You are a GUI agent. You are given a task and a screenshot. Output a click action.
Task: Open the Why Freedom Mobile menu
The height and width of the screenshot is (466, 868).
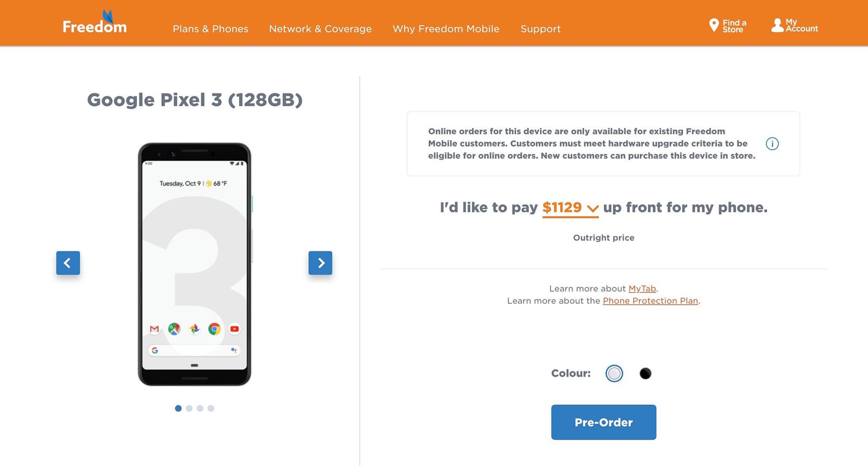coord(446,29)
